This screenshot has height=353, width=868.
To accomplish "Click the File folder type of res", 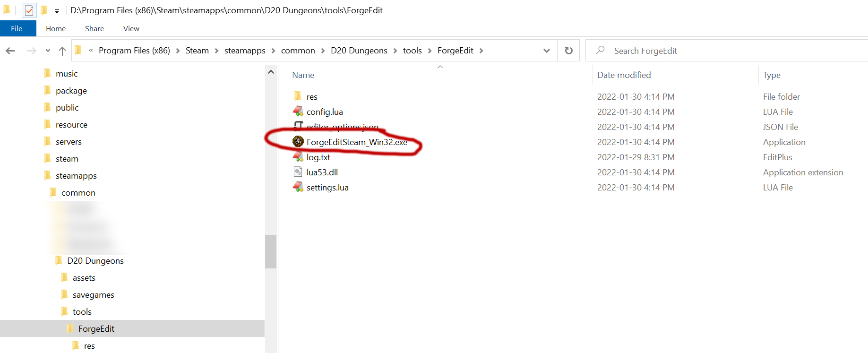I will [782, 97].
